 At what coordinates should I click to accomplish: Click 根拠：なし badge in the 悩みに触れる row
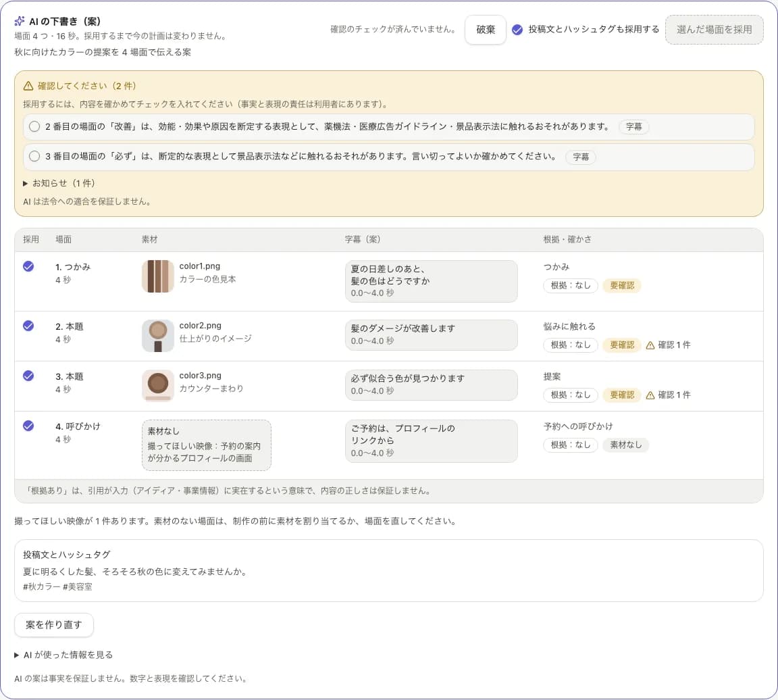[571, 345]
